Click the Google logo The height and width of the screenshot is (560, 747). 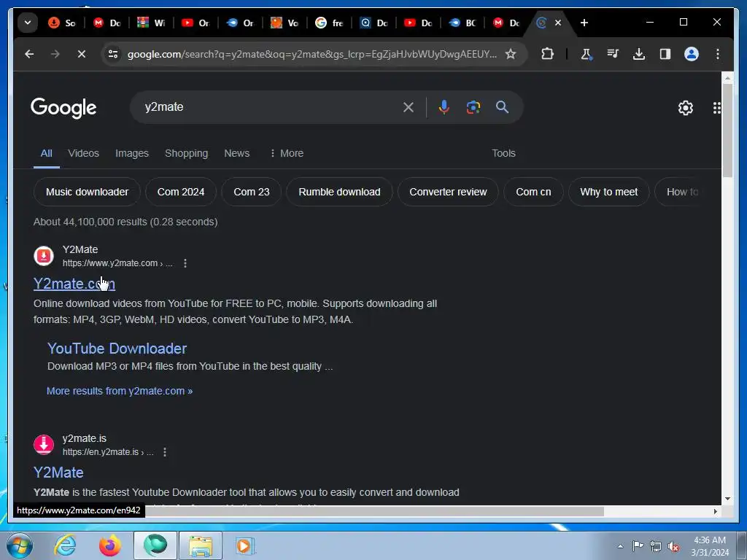coord(63,108)
